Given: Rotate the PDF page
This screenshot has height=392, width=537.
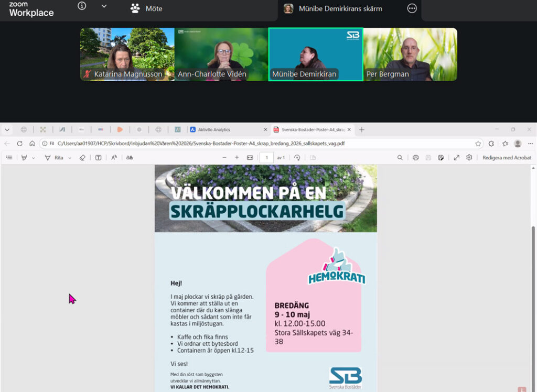Looking at the screenshot, I should pos(297,157).
